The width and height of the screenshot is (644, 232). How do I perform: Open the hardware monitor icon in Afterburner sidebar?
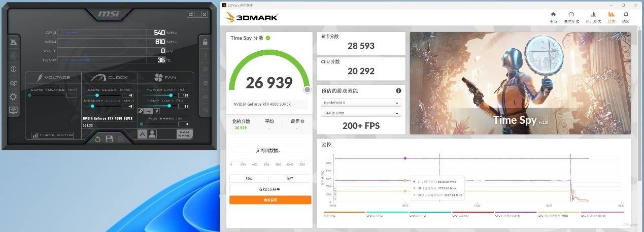coord(13,110)
